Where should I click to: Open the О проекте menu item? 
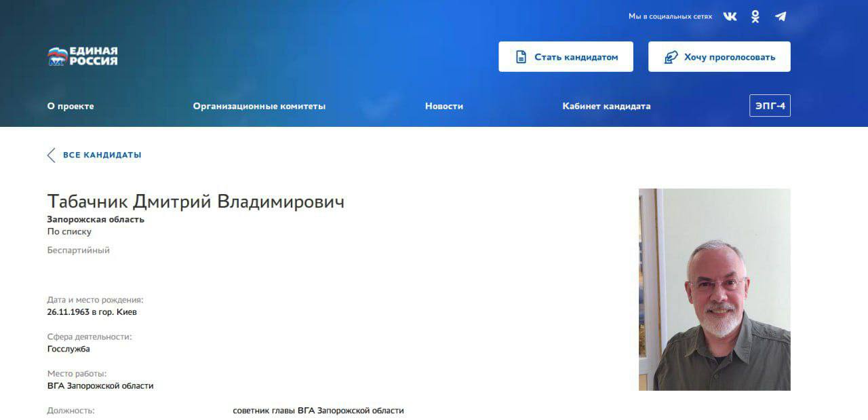70,106
